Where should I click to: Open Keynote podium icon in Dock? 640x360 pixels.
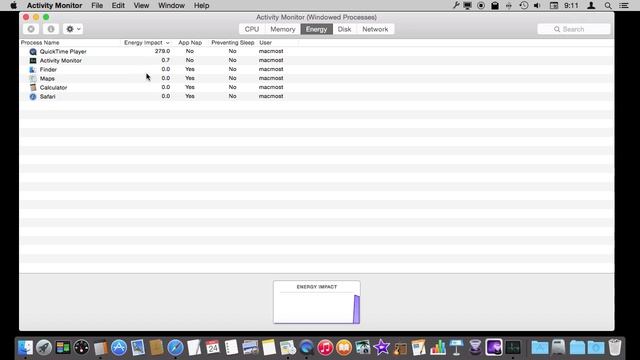click(x=456, y=348)
